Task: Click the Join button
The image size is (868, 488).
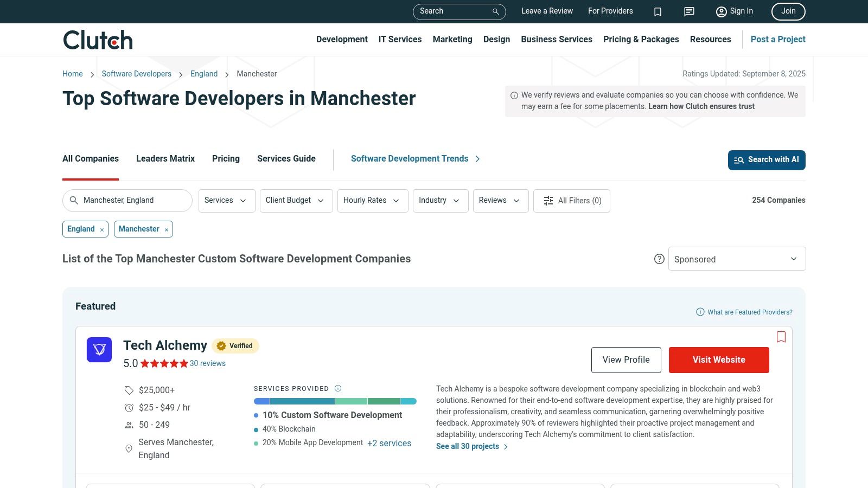Action: [x=788, y=11]
